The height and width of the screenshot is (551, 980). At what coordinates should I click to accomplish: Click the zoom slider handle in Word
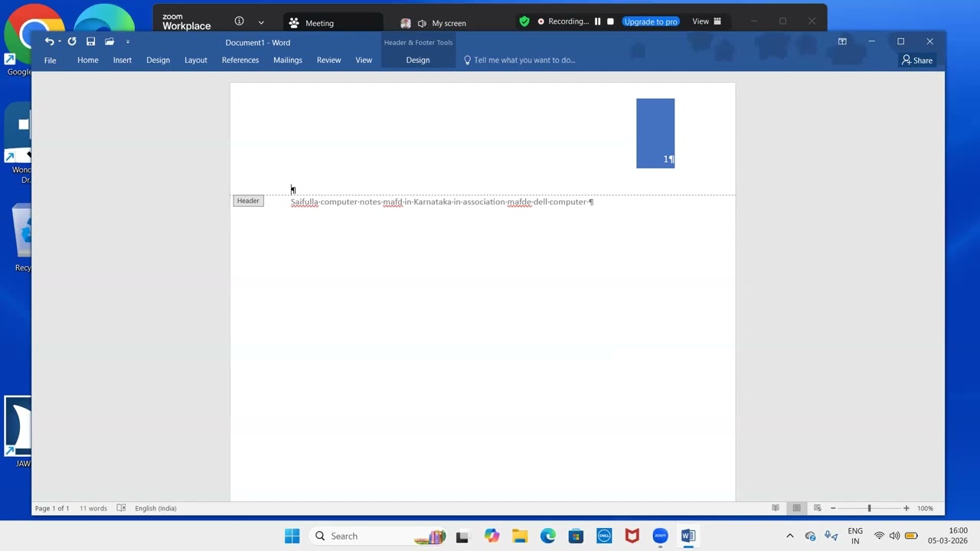pos(869,508)
